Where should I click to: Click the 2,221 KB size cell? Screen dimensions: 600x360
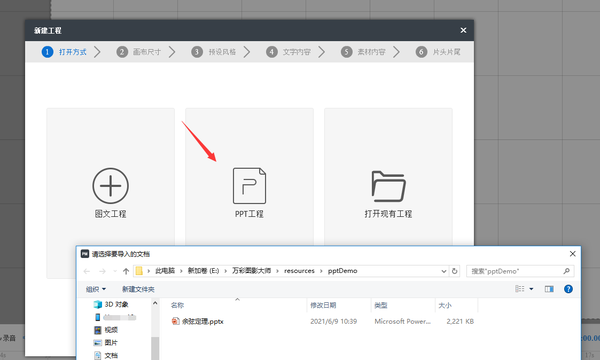460,321
